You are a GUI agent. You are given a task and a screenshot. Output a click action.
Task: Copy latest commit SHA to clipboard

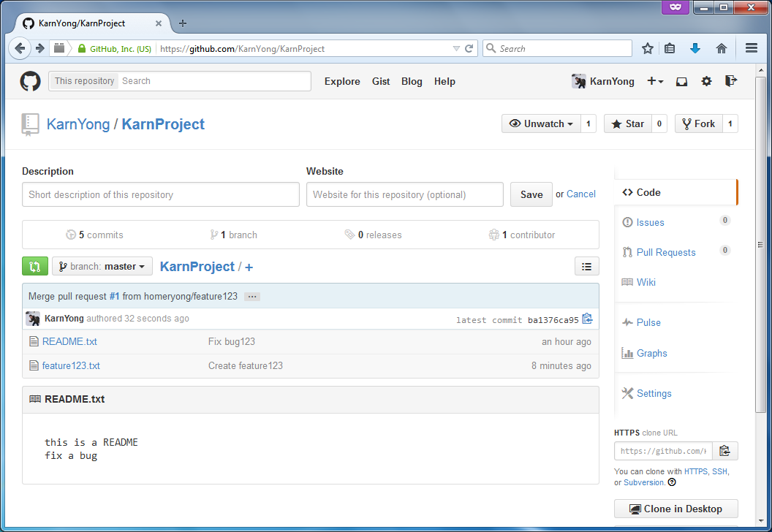[x=587, y=319]
